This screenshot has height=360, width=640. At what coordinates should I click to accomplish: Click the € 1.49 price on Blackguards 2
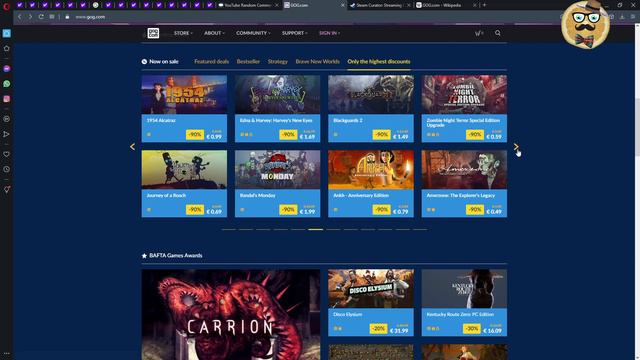(x=400, y=137)
